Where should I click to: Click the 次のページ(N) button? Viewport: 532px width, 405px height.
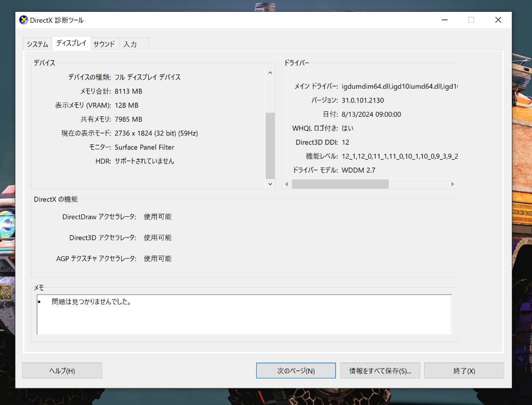click(x=296, y=371)
